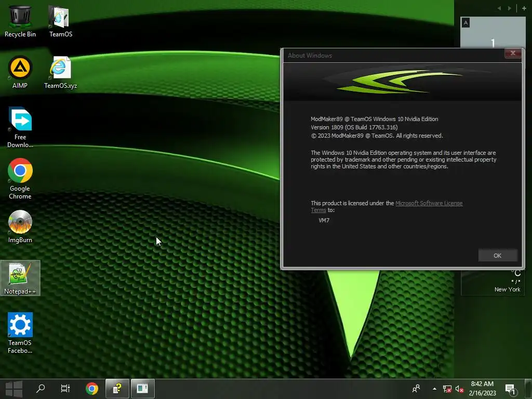The image size is (532, 399).
Task: Click the New York weather gadget
Action: pyautogui.click(x=493, y=282)
